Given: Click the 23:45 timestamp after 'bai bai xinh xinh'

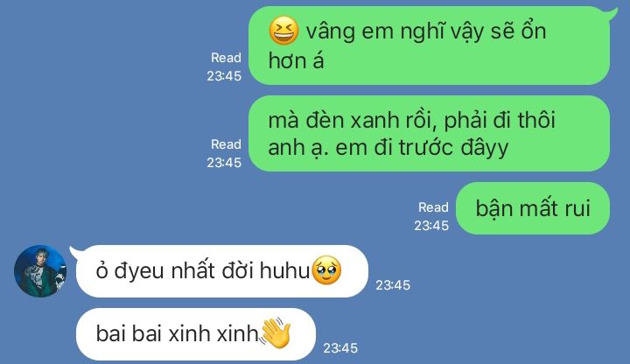Looking at the screenshot, I should [x=340, y=348].
